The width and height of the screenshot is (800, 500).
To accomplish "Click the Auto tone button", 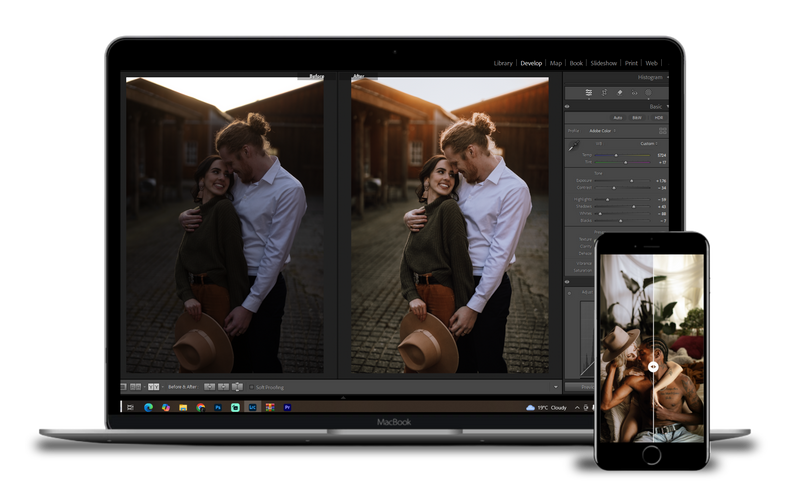I will pos(618,118).
